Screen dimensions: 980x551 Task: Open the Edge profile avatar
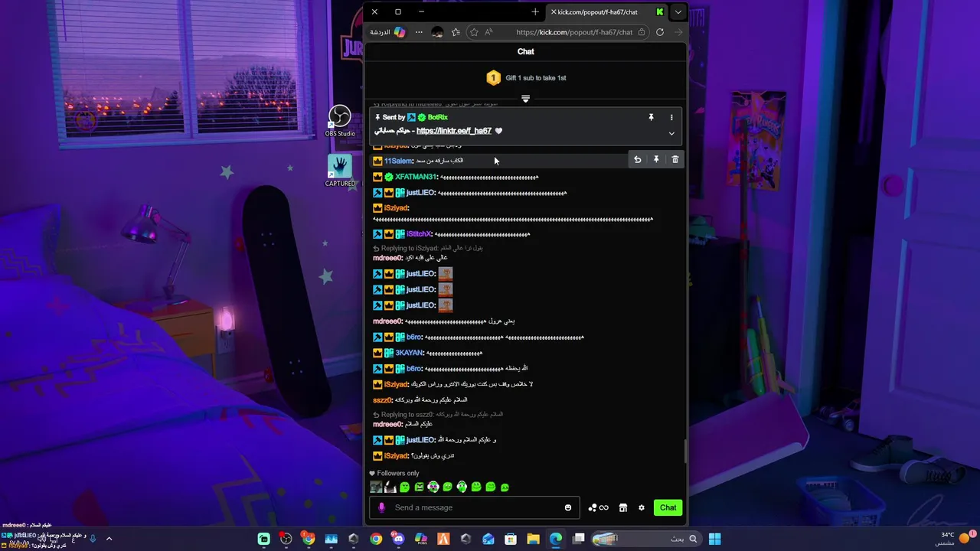coord(437,32)
